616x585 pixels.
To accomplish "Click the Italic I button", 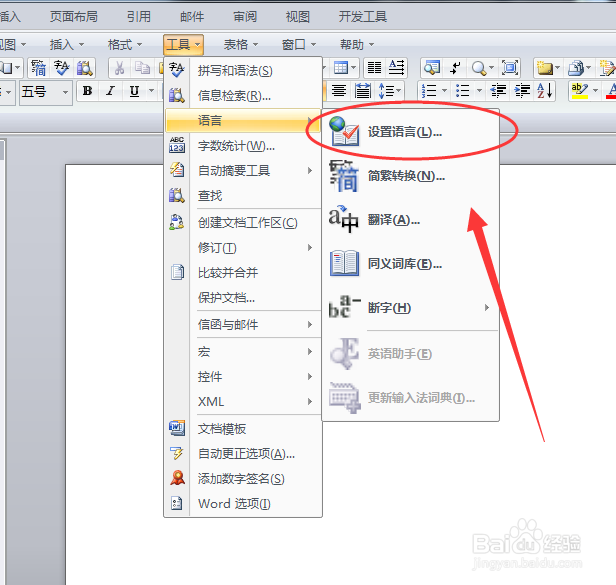I will point(110,91).
